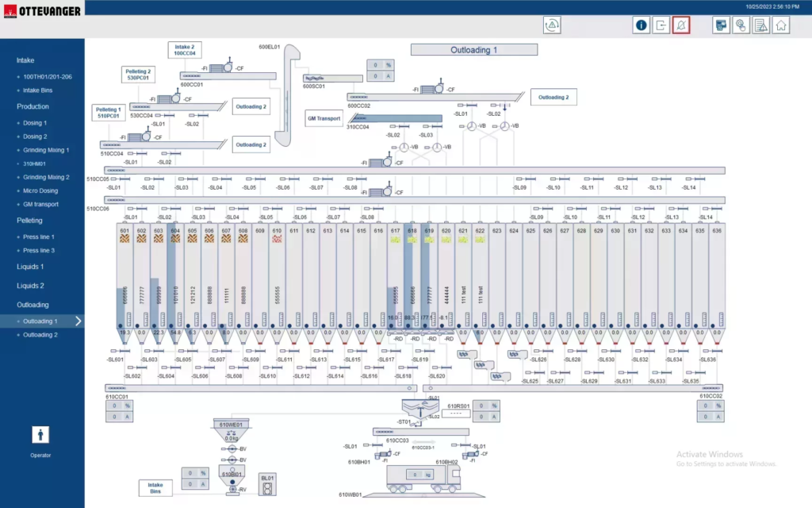
Task: Open Micro Dosing from the sidebar
Action: [40, 190]
